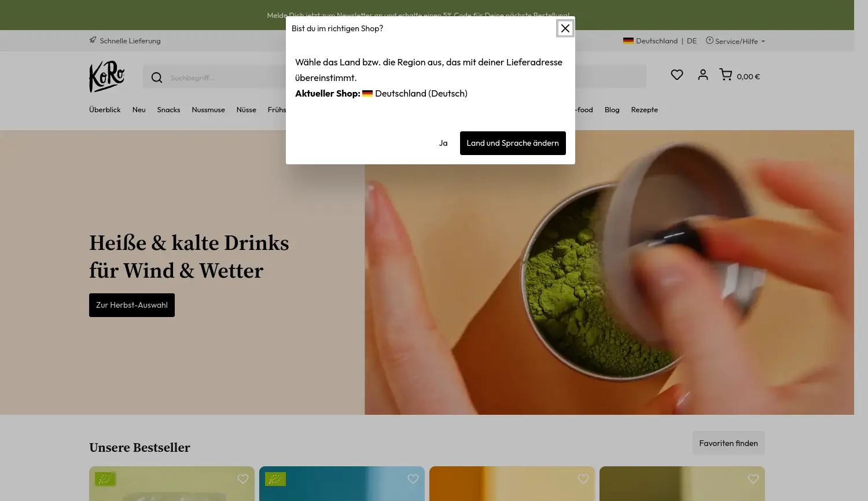Toggle the heart on the blue product card
The height and width of the screenshot is (501, 868).
pos(413,479)
